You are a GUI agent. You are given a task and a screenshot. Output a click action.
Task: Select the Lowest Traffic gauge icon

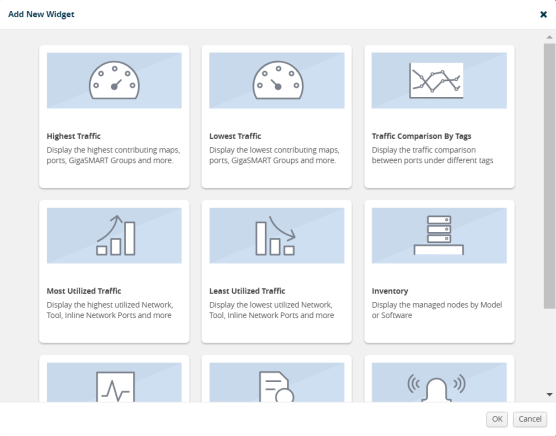pyautogui.click(x=278, y=80)
